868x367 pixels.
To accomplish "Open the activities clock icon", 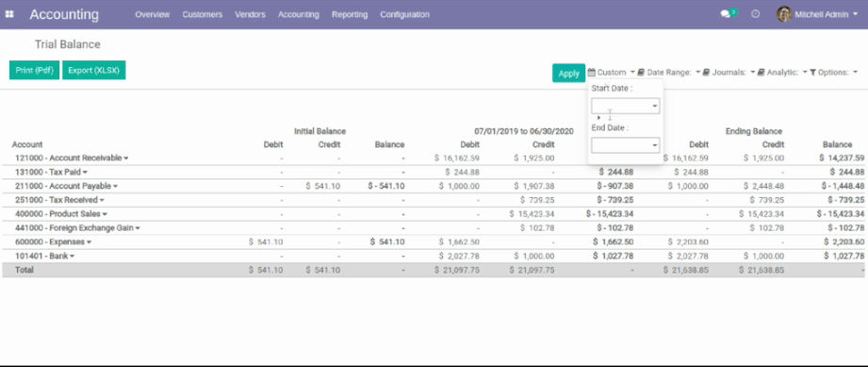I will pos(755,14).
